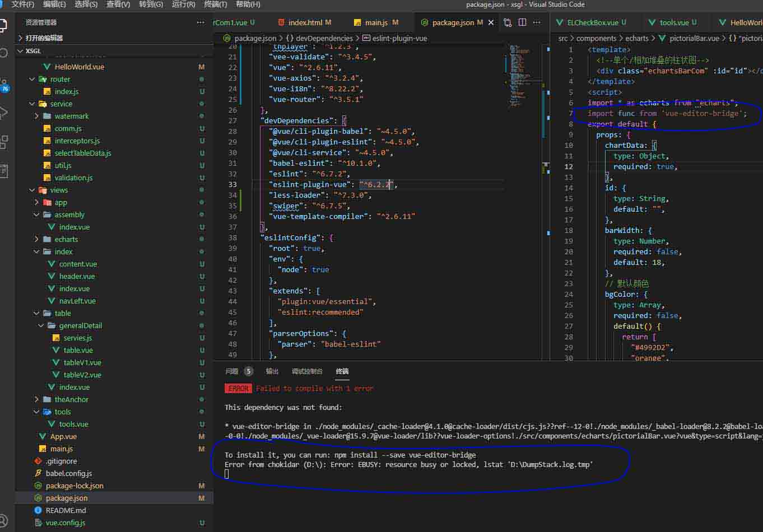This screenshot has width=763, height=532.
Task: Click the open changes compare icon
Action: click(x=508, y=22)
